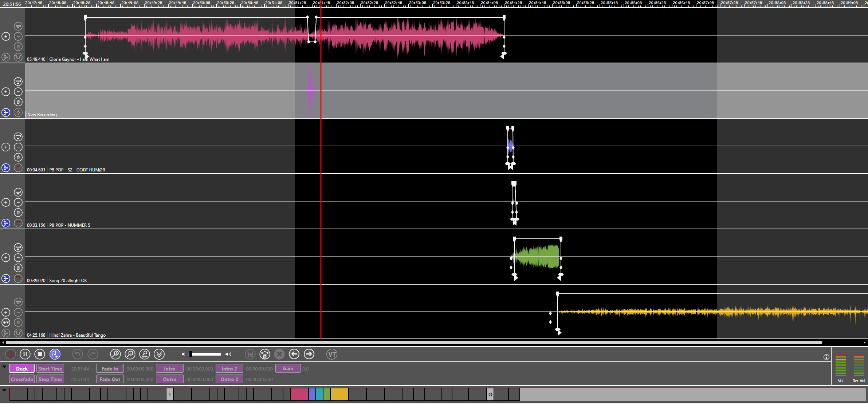Click the delete-all trash network icon
The height and width of the screenshot is (404, 868).
coord(265,354)
